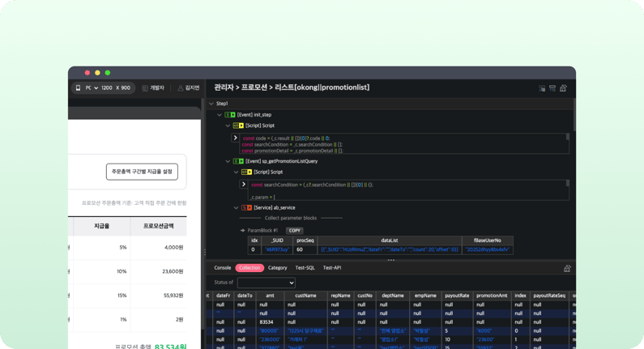Collapse the Step1 tree node
The height and width of the screenshot is (349, 644).
coord(211,104)
